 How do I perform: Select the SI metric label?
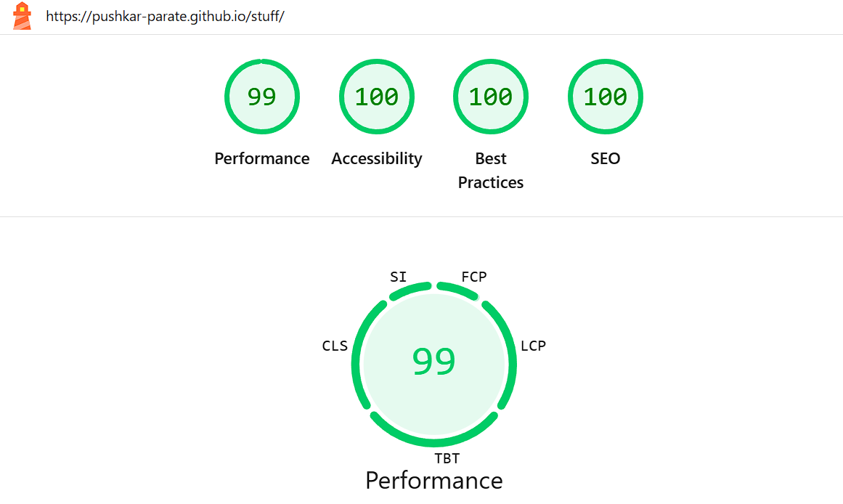point(398,277)
